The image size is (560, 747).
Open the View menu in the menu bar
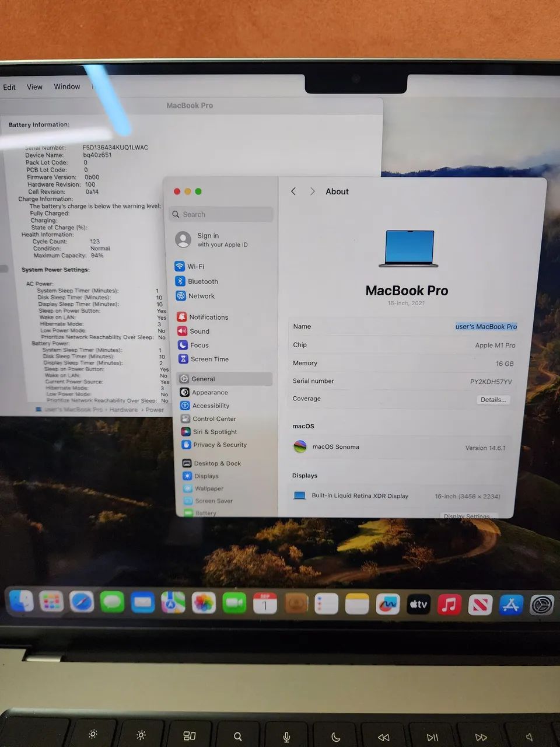click(34, 87)
